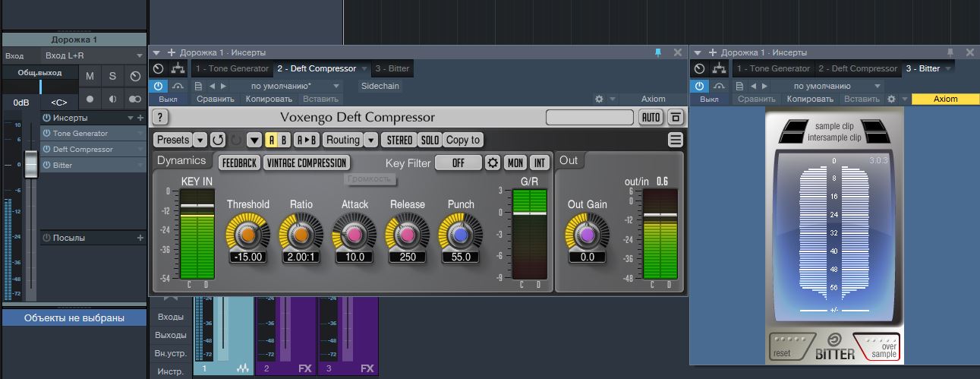Click the Дорожка 1 volume fader handle
Image resolution: width=980 pixels, height=379 pixels.
point(31,163)
